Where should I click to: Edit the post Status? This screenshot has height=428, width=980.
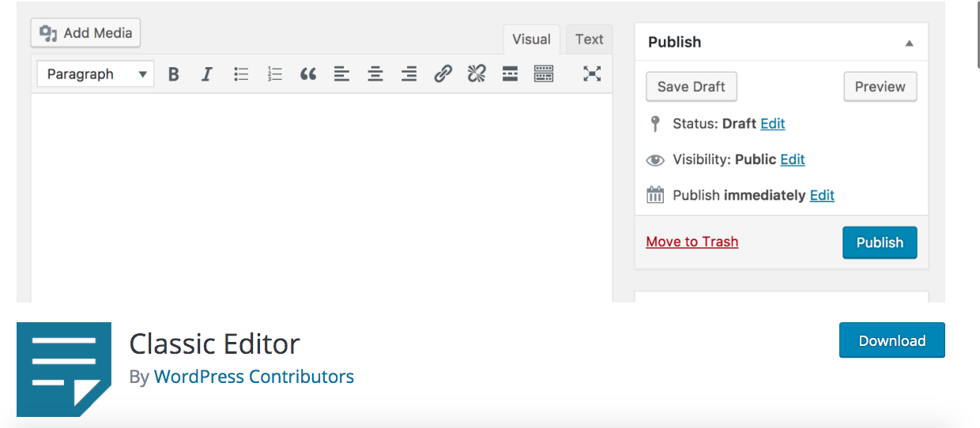[x=772, y=124]
